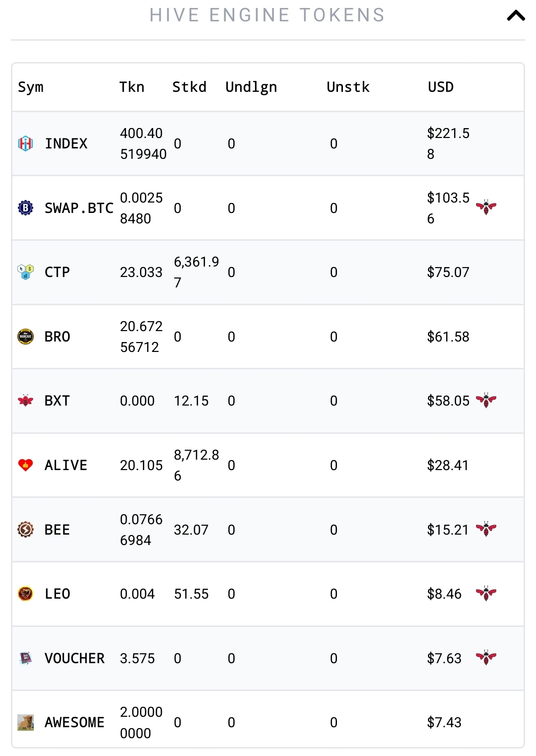
Task: Open the ALIVE token name link
Action: pos(66,465)
